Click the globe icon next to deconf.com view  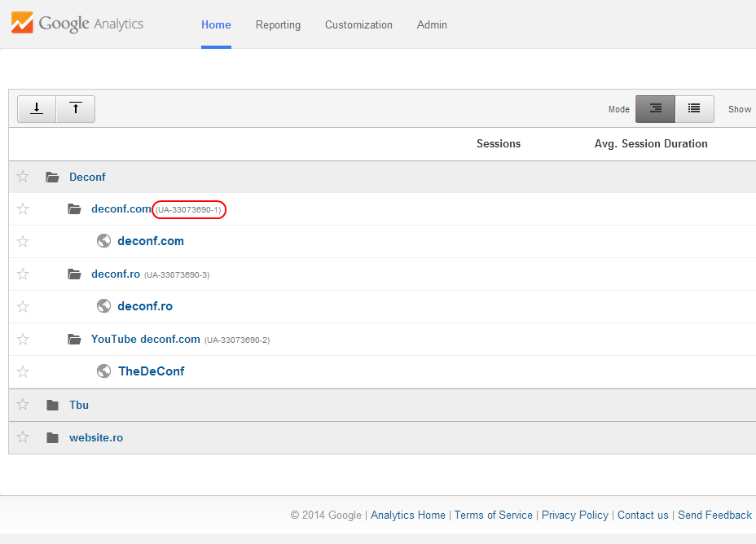click(x=103, y=240)
